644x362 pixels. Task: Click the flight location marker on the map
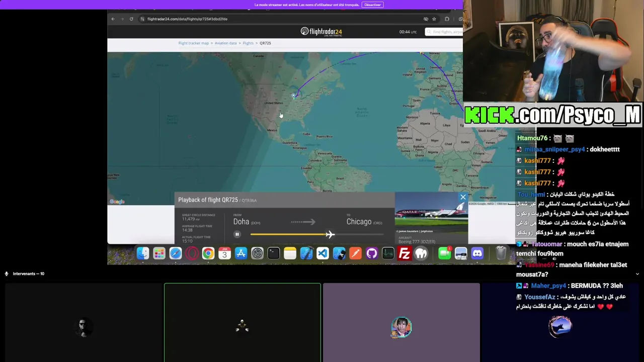click(294, 96)
